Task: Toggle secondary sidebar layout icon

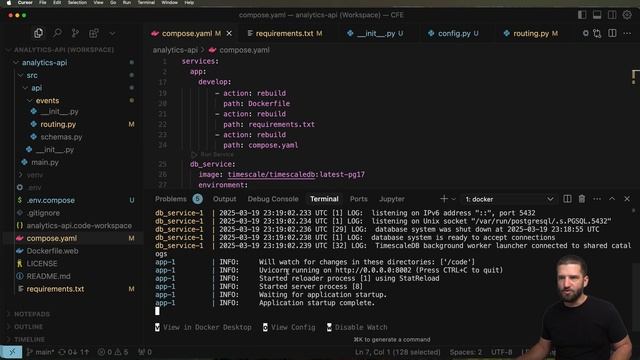Action: 612,15
